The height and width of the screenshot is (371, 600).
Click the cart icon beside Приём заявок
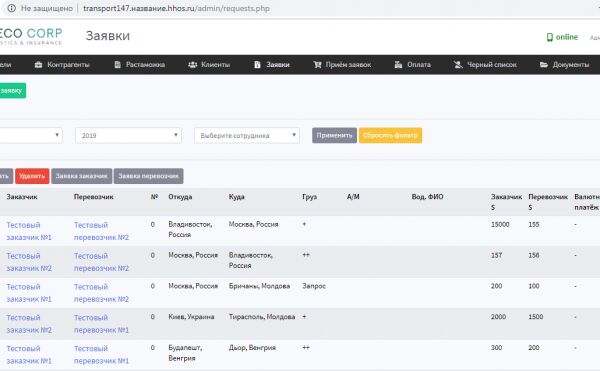click(317, 65)
